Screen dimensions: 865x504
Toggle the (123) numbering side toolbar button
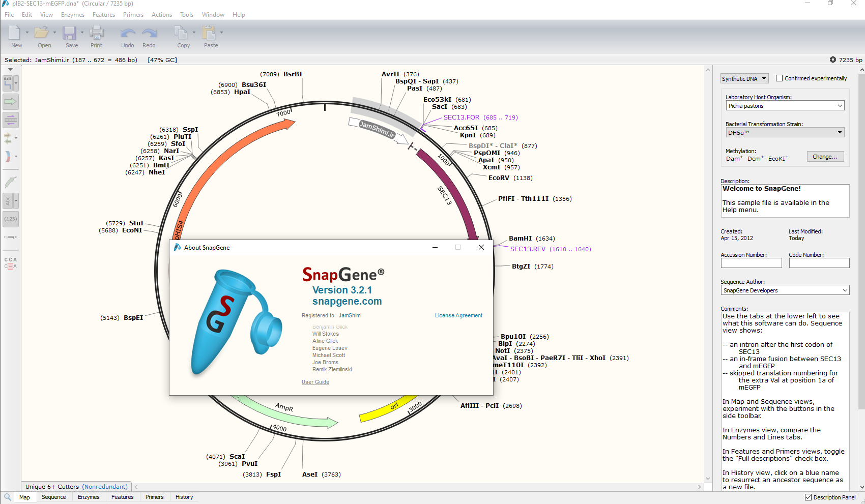(x=11, y=219)
